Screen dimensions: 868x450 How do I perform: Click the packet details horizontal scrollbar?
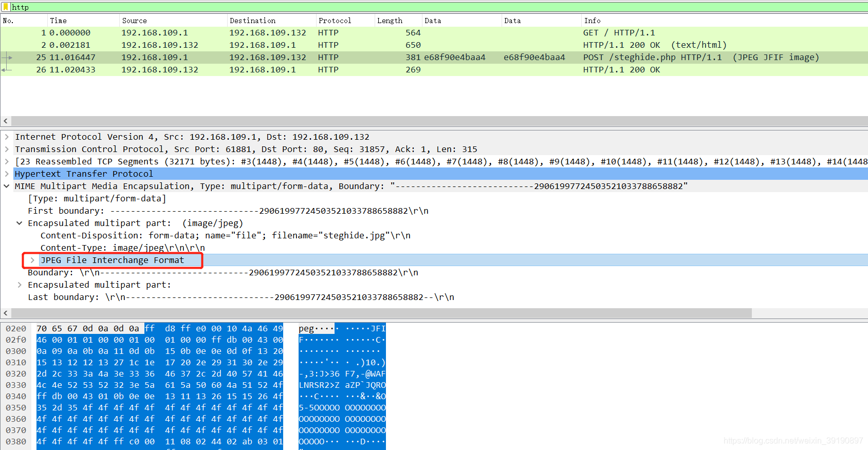click(381, 313)
